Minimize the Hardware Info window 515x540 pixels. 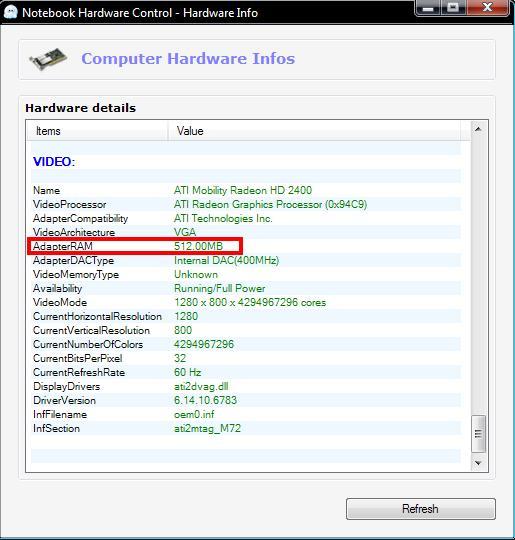click(428, 8)
